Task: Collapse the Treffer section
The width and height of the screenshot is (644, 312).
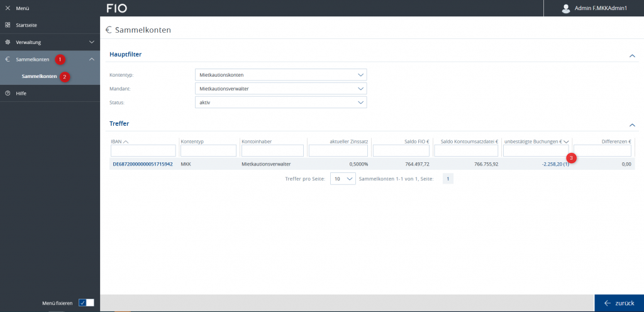Action: [x=632, y=125]
